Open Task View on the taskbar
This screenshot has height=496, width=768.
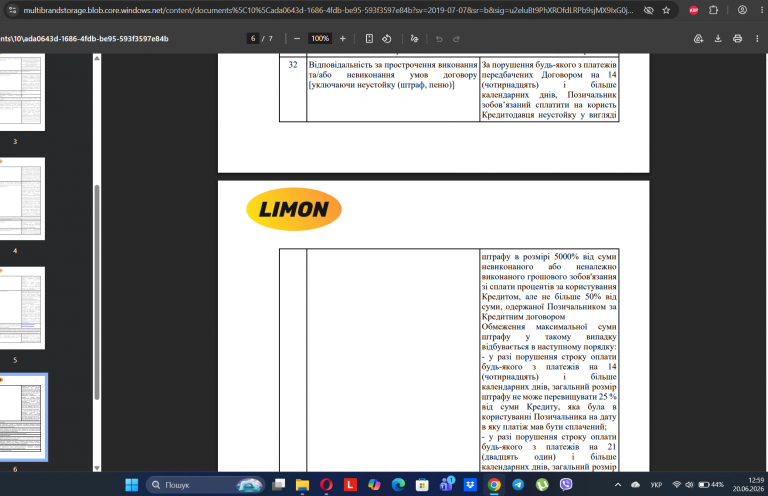279,485
